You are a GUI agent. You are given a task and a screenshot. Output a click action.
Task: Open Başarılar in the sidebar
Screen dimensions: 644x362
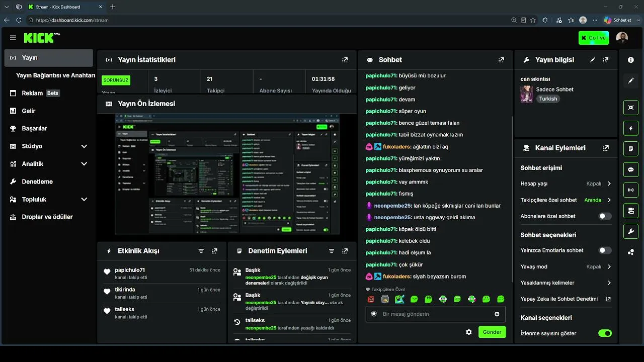point(48,129)
